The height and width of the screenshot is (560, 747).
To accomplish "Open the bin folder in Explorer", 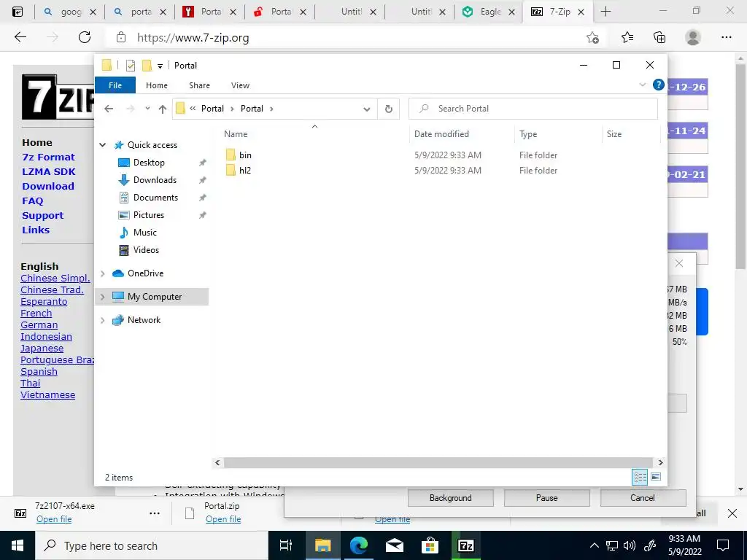I will [x=245, y=155].
